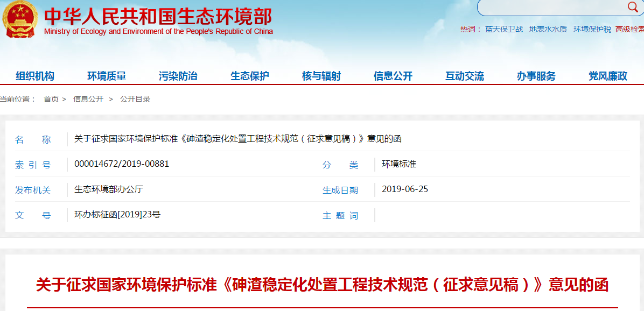This screenshot has width=644, height=311.
Task: Click the 主题词 field label
Action: 340,215
